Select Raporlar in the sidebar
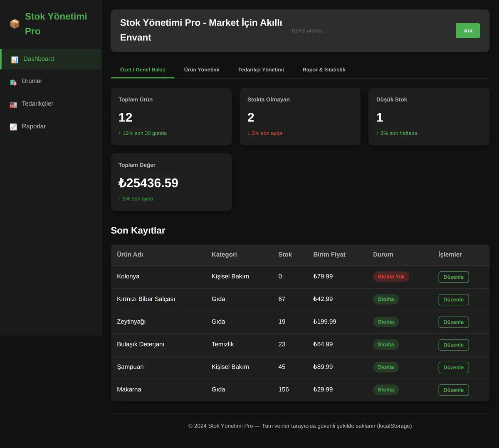 [x=51, y=126]
